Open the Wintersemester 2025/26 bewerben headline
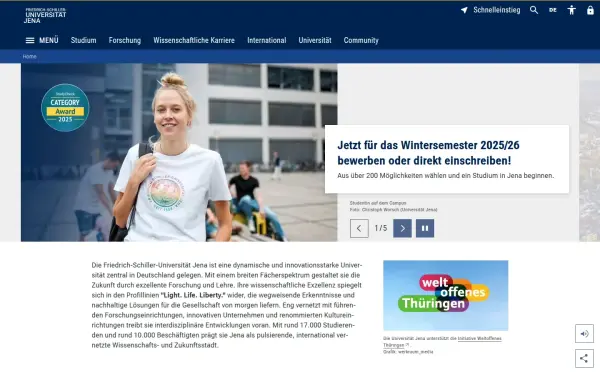The image size is (600, 375). click(x=428, y=153)
